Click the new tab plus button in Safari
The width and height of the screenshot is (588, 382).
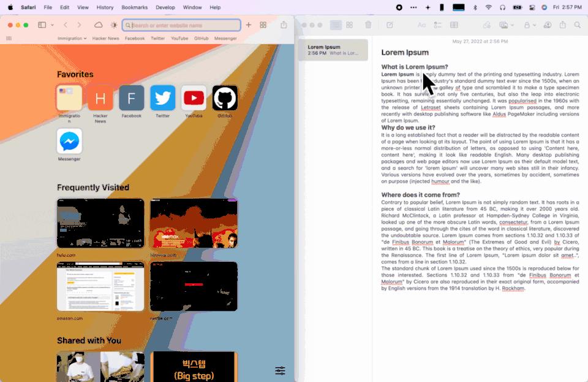[x=249, y=25]
